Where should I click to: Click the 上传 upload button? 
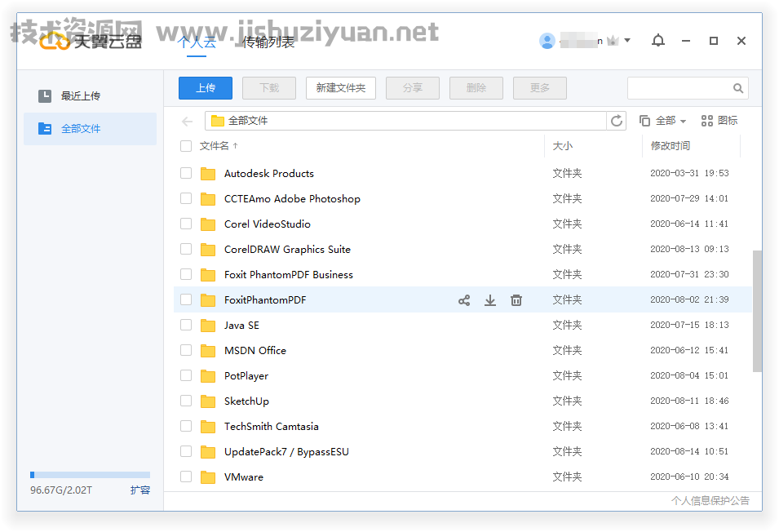206,88
